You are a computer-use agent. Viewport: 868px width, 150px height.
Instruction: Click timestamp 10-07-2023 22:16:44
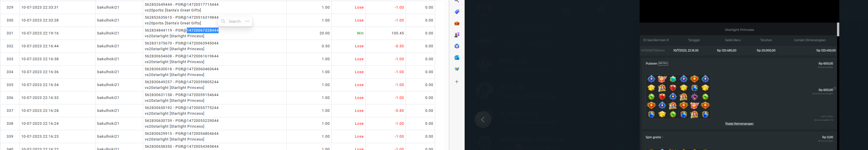pos(40,46)
